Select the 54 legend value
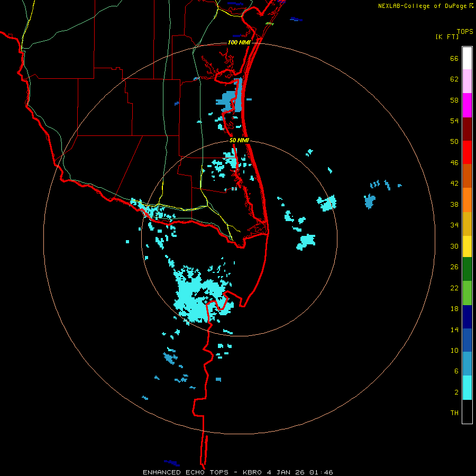The height and width of the screenshot is (476, 476). coord(454,121)
